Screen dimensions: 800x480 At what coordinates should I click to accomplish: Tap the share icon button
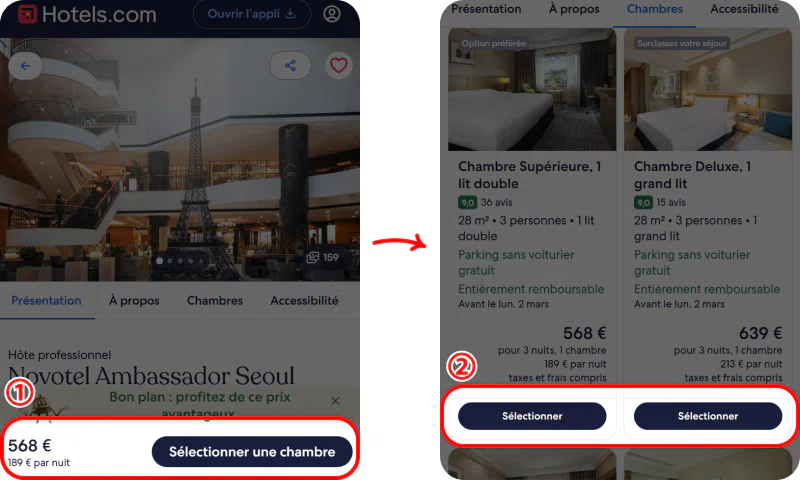coord(290,65)
